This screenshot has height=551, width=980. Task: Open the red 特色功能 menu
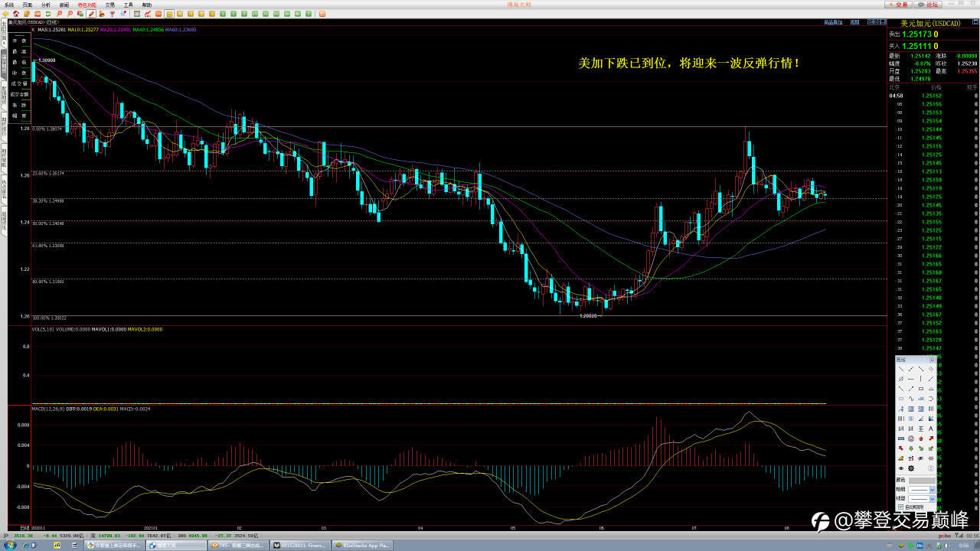tap(87, 5)
